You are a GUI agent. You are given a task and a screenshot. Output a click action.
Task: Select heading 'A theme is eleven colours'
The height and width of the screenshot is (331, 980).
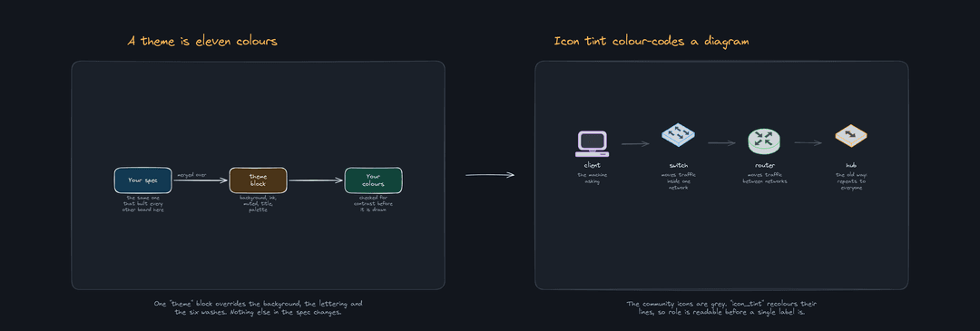pyautogui.click(x=201, y=41)
